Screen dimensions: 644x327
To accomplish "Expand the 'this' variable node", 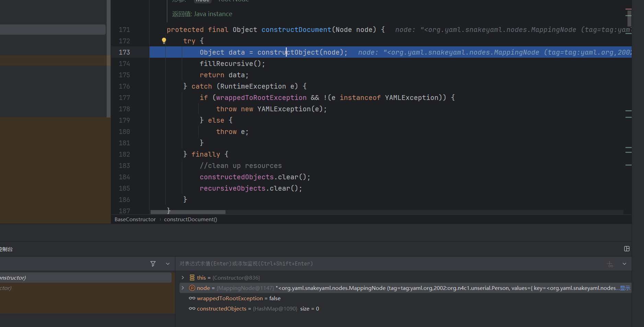I will pyautogui.click(x=183, y=278).
